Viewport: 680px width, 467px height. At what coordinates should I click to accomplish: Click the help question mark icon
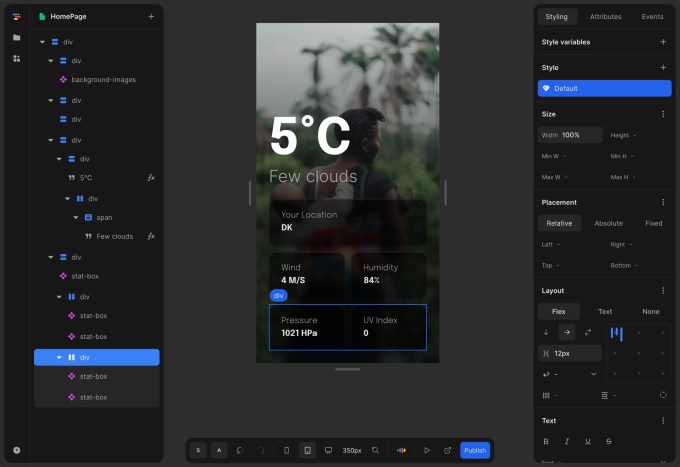click(16, 450)
